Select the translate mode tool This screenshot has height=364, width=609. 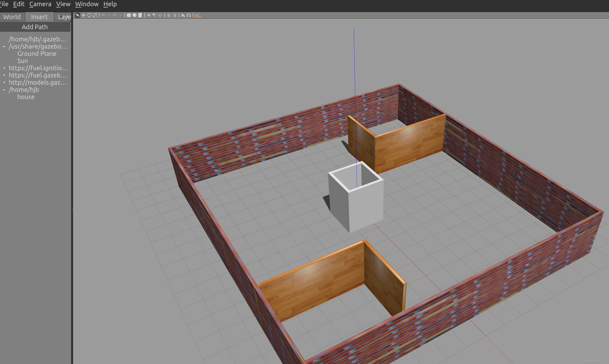tap(83, 15)
